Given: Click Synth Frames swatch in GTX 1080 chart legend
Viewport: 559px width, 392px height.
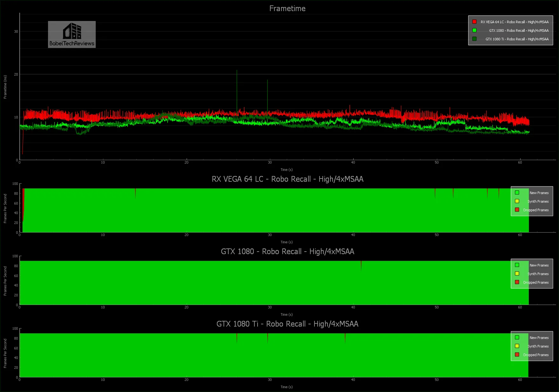Looking at the screenshot, I should coord(517,274).
